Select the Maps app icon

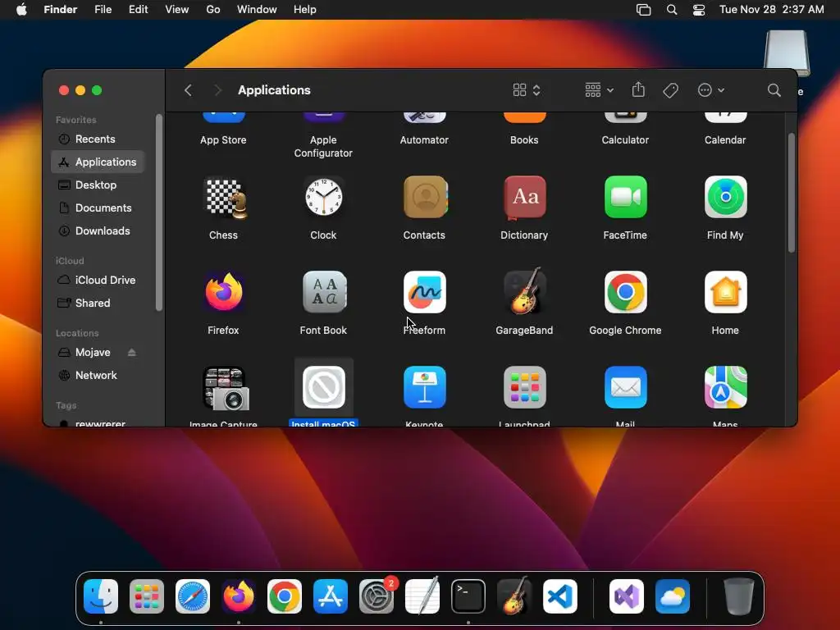point(725,387)
